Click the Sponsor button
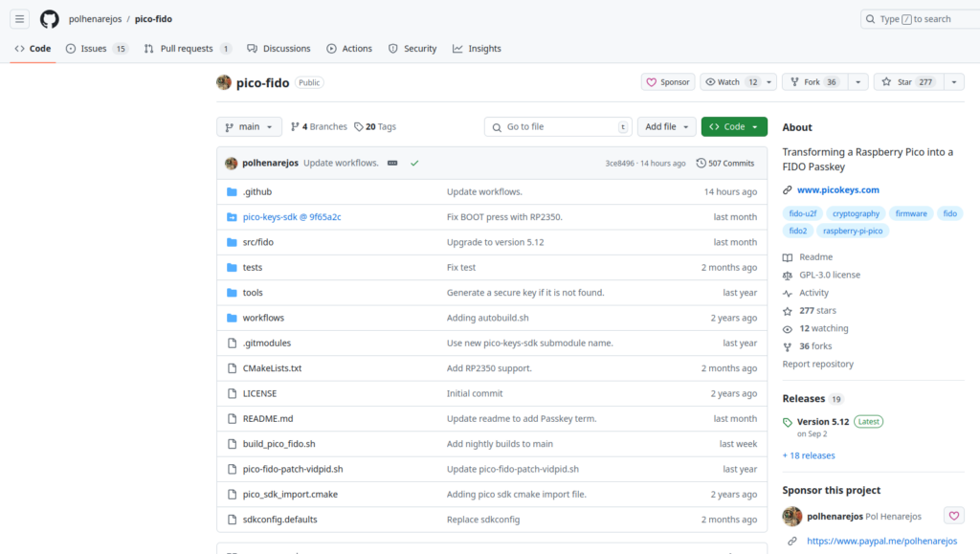980x554 pixels. (667, 82)
